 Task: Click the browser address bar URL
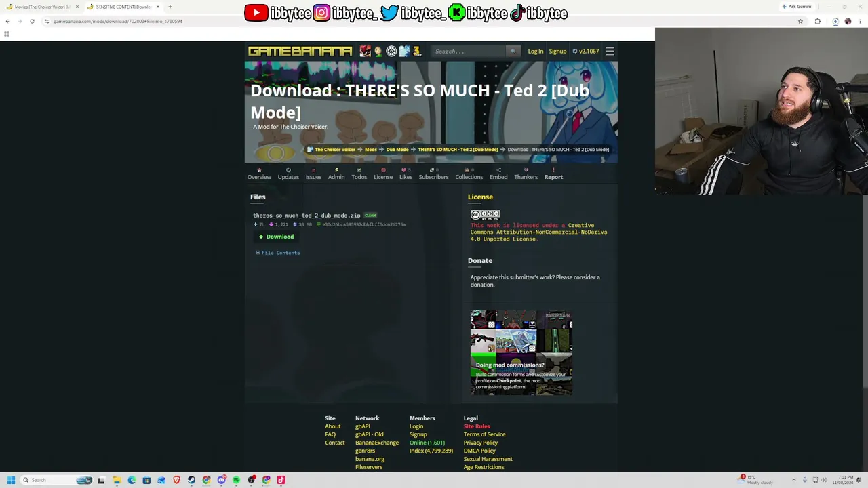point(117,21)
